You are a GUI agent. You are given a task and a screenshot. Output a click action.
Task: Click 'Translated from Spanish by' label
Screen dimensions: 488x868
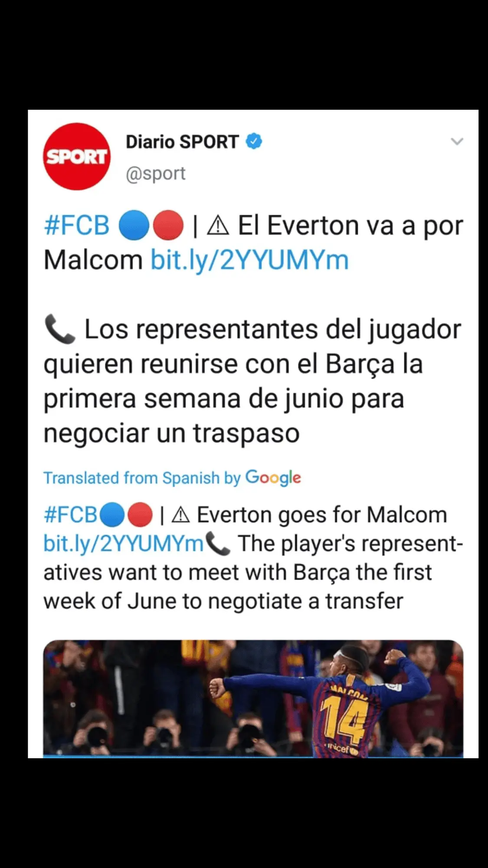point(142,478)
